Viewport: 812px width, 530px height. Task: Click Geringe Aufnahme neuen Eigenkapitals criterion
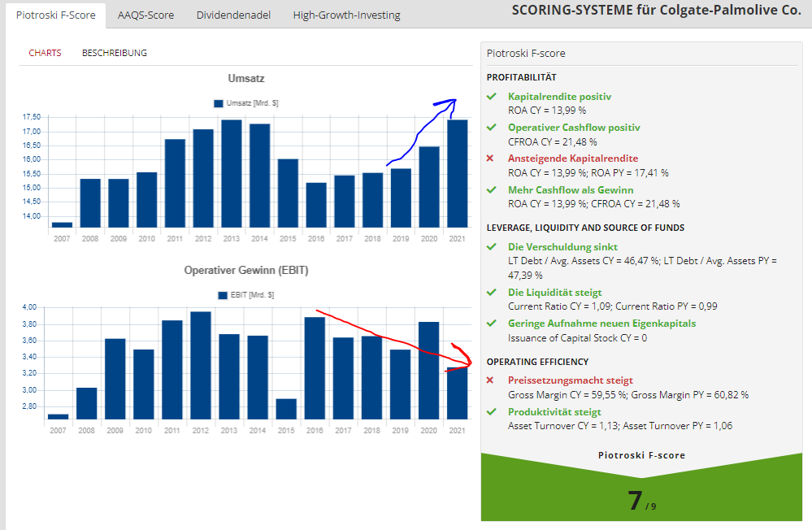click(x=601, y=324)
